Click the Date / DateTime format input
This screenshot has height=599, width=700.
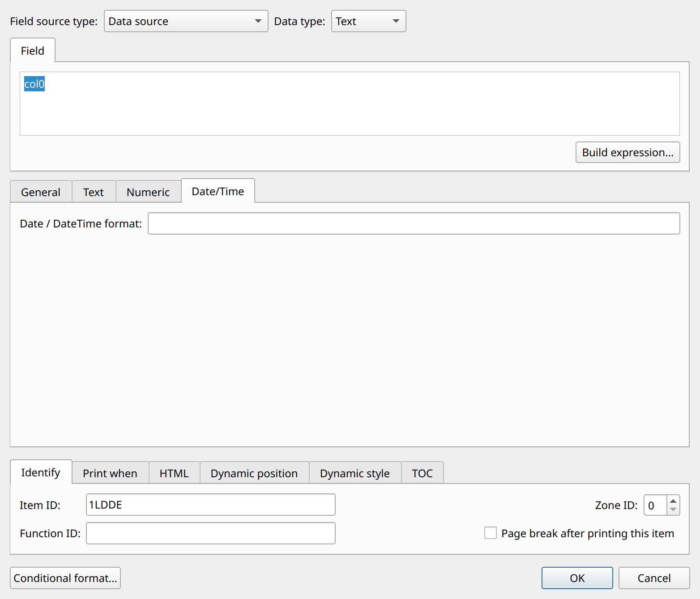point(414,223)
